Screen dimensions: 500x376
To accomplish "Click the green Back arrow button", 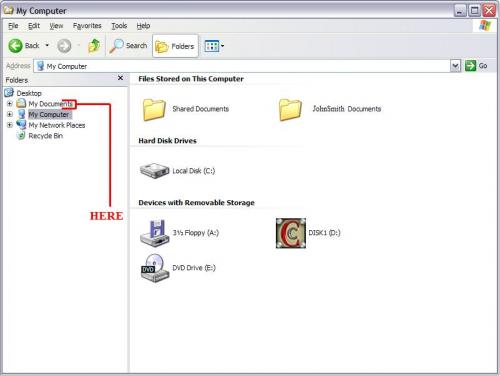I will click(x=16, y=46).
